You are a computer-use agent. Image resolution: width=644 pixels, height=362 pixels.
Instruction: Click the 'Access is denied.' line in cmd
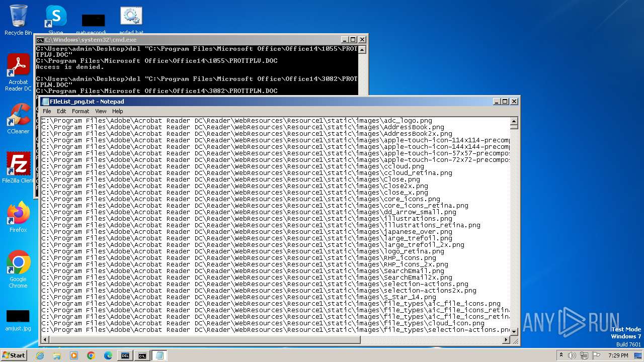tap(69, 67)
